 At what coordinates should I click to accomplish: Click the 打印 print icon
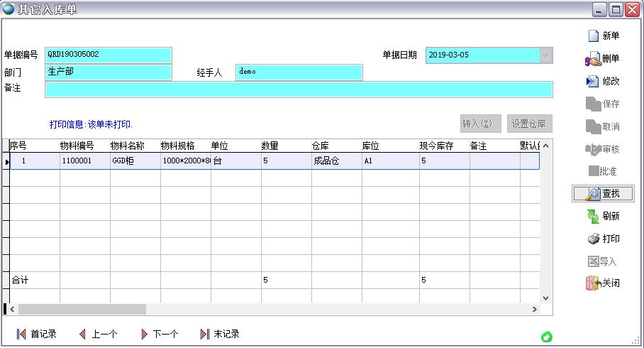593,239
